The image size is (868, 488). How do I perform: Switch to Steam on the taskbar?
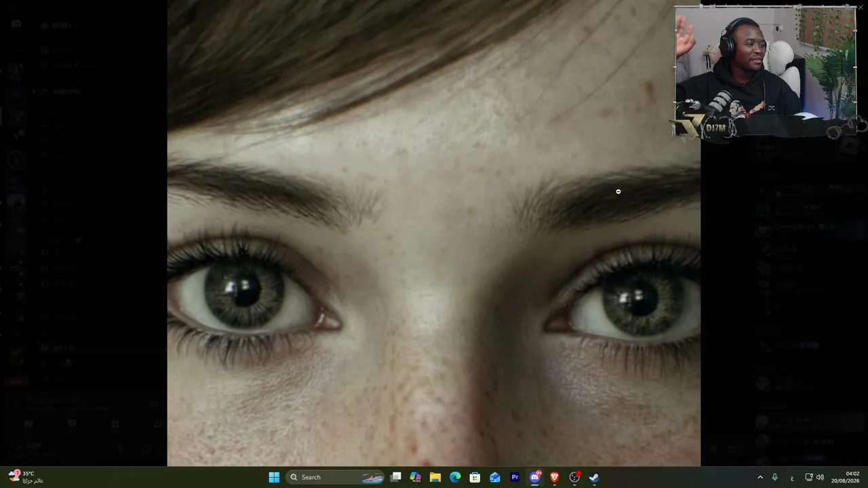click(x=594, y=477)
